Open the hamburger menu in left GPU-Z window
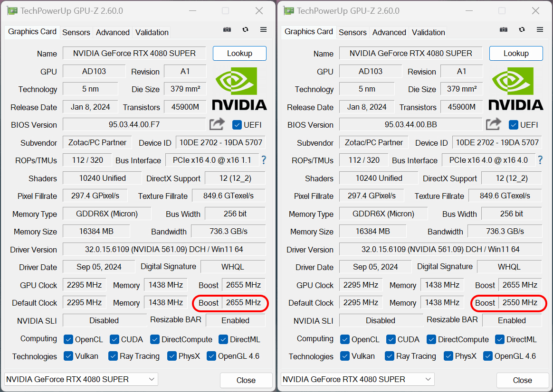The height and width of the screenshot is (392, 553). point(263,29)
